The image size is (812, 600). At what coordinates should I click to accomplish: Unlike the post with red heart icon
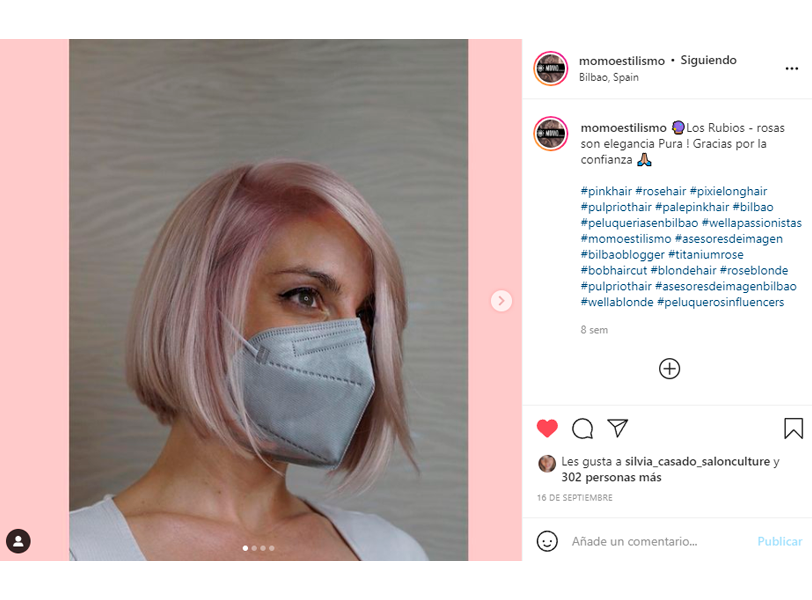click(547, 428)
